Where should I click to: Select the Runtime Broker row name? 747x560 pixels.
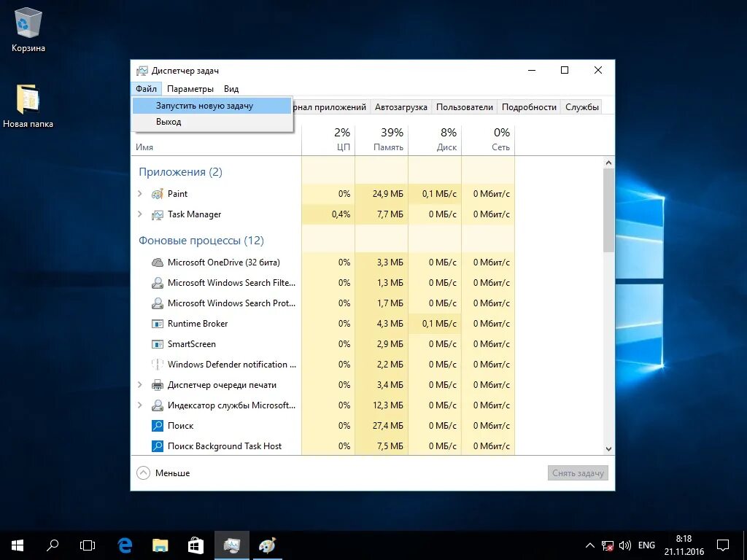pos(198,324)
